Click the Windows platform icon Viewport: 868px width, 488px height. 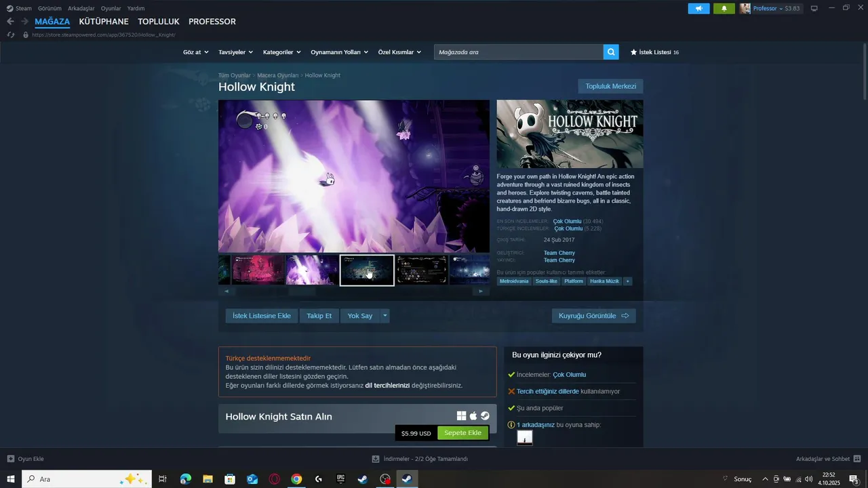tap(461, 416)
